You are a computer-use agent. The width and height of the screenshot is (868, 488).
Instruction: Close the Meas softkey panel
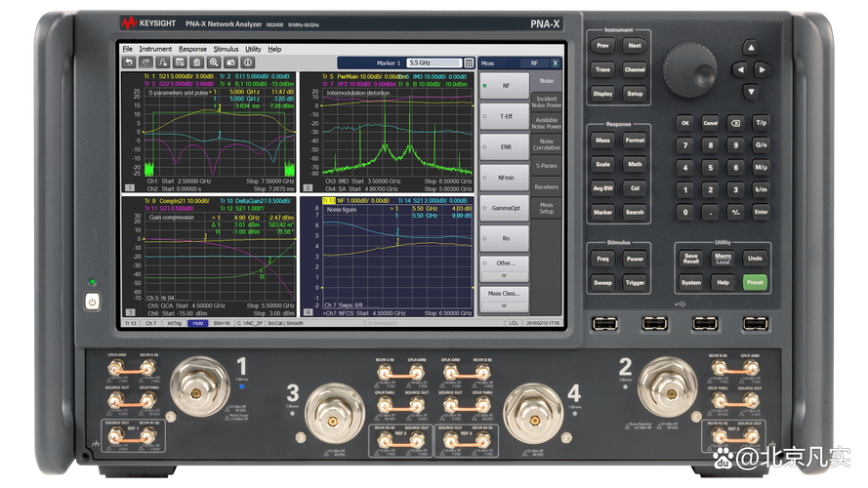pos(556,63)
